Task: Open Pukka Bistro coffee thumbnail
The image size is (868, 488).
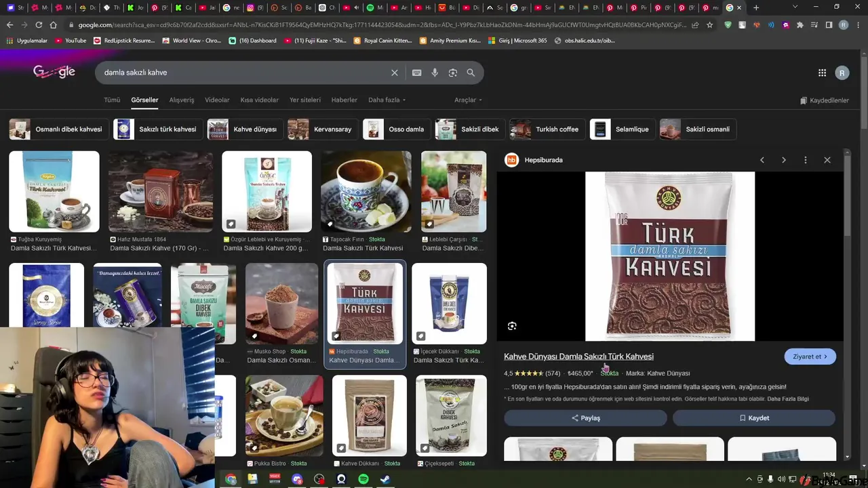Action: pyautogui.click(x=284, y=415)
